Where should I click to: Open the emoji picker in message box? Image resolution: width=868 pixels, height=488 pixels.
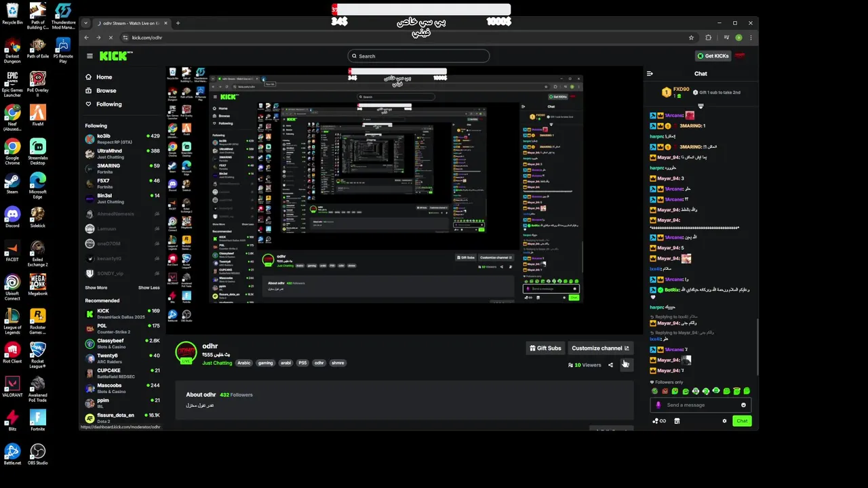(743, 405)
